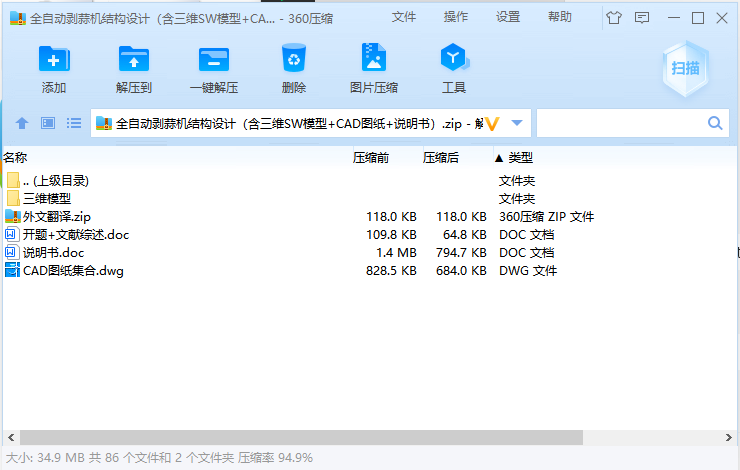Click the status bar size summary text
This screenshot has width=740, height=470.
point(159,458)
